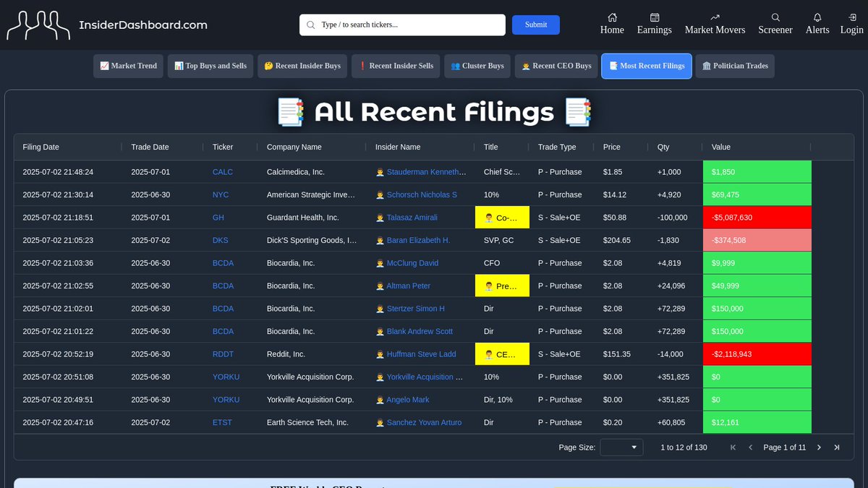This screenshot has height=488, width=868.
Task: Open the Alerts bell icon
Action: (817, 17)
